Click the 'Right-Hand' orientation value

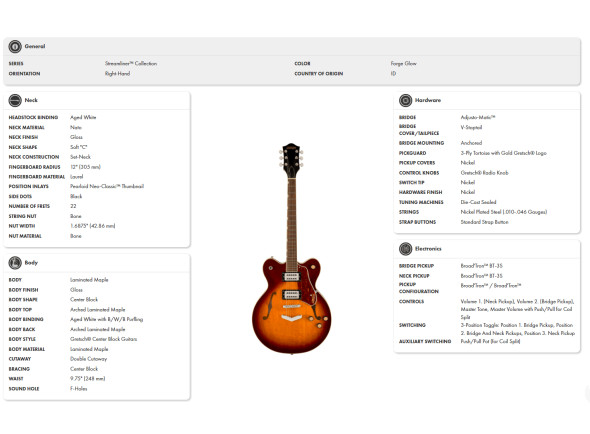[117, 73]
